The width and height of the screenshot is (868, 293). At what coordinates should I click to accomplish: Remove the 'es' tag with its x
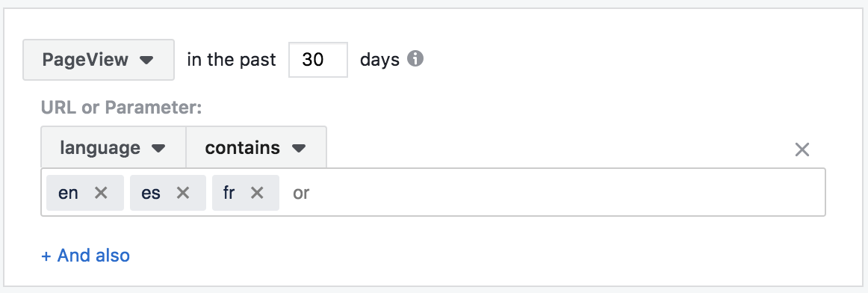click(x=183, y=193)
